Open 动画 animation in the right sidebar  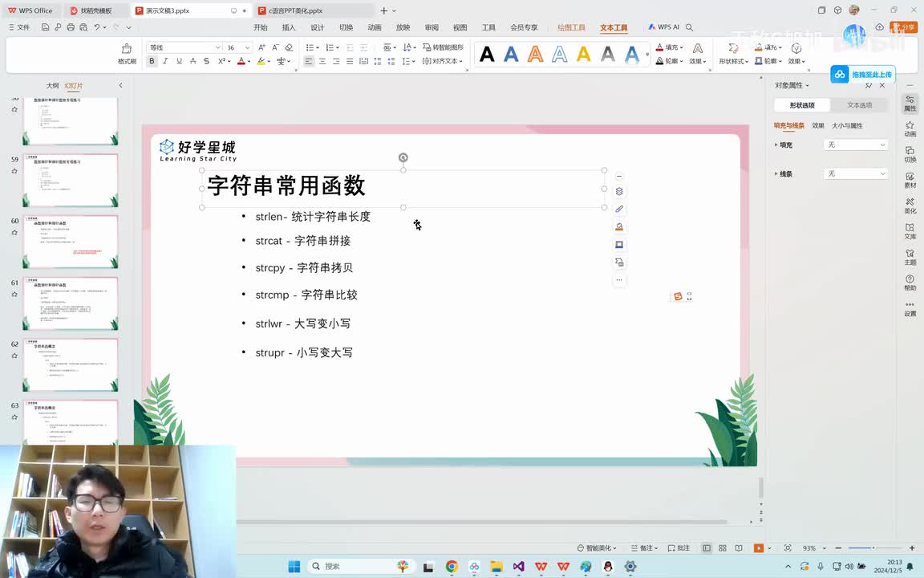910,128
